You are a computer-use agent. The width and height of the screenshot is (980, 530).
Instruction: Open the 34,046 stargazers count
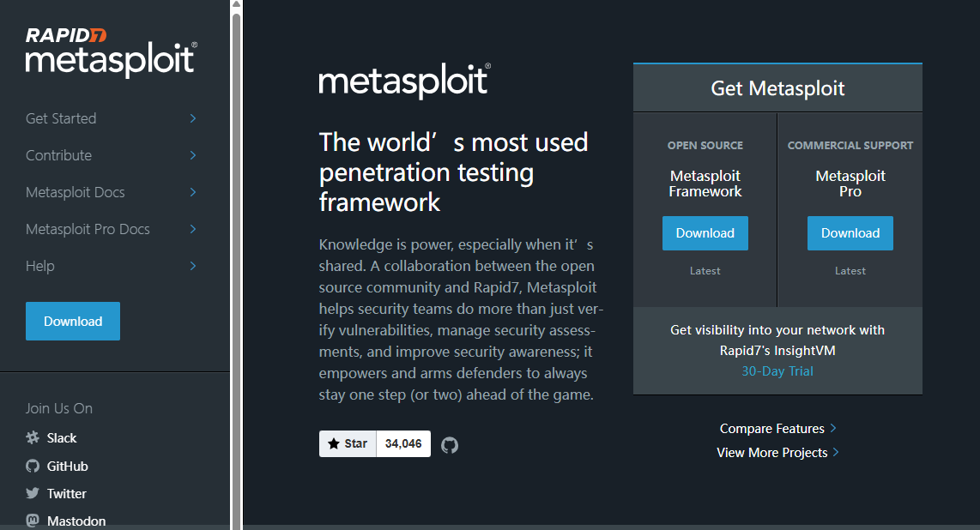pyautogui.click(x=403, y=443)
